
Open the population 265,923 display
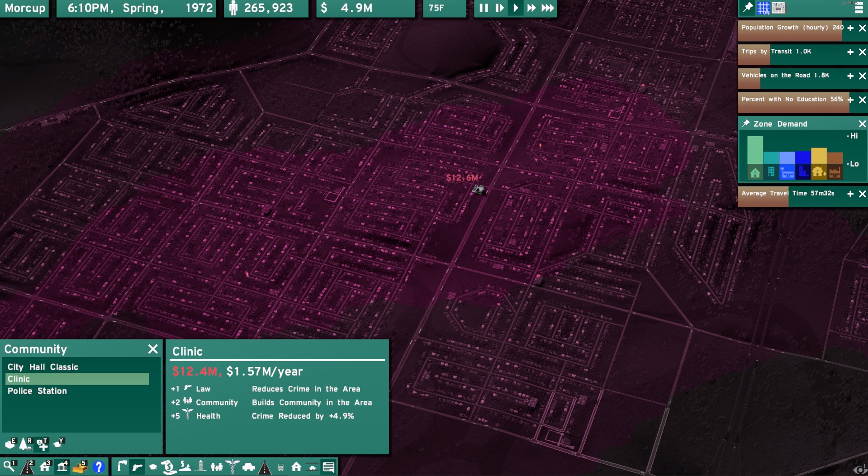[266, 8]
